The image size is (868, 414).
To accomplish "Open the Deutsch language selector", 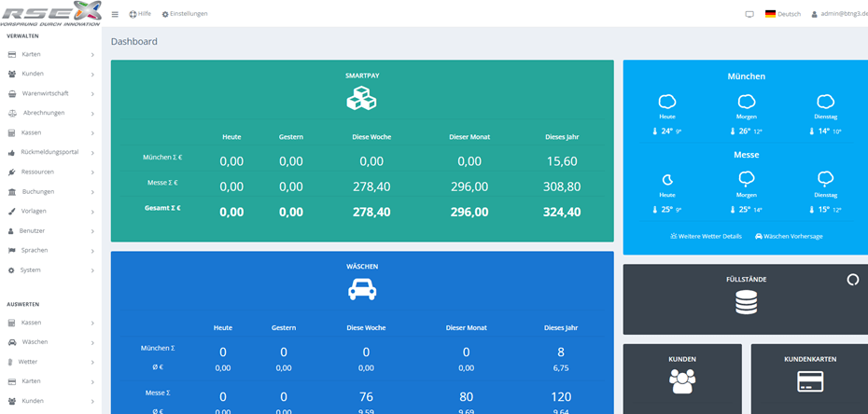I will coord(783,14).
